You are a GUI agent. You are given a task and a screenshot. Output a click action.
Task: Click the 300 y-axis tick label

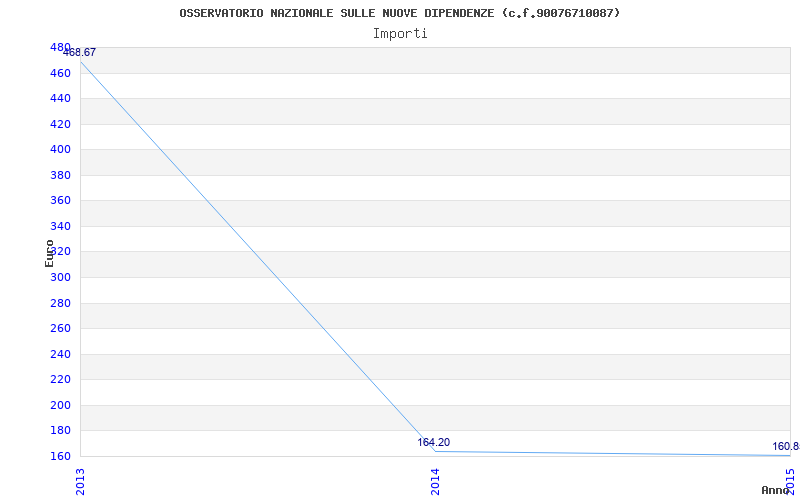(60, 278)
